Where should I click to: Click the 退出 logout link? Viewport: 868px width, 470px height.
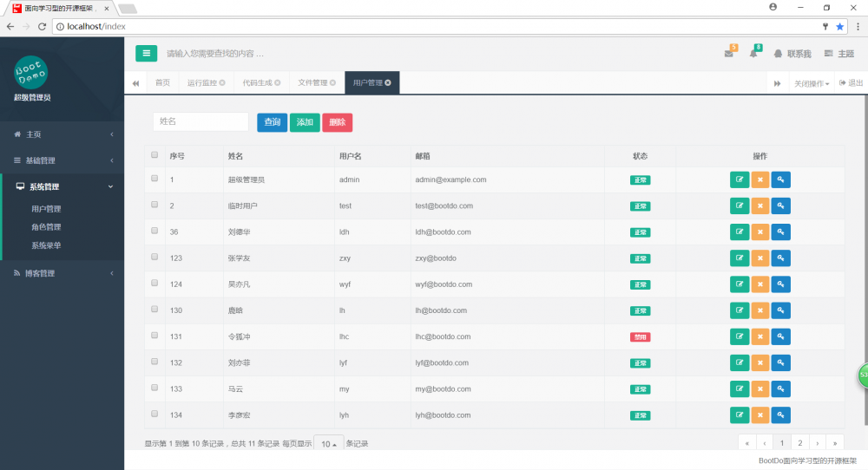click(x=851, y=83)
